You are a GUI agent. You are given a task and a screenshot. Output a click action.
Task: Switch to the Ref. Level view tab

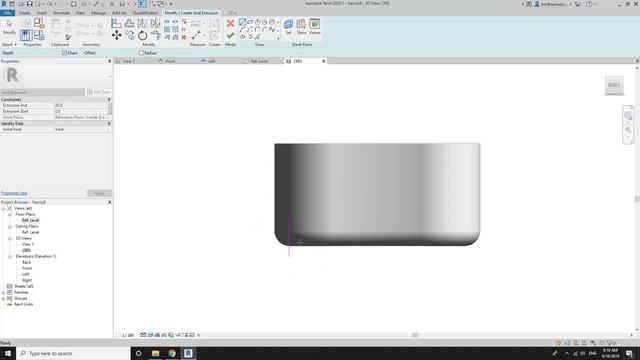(259, 61)
